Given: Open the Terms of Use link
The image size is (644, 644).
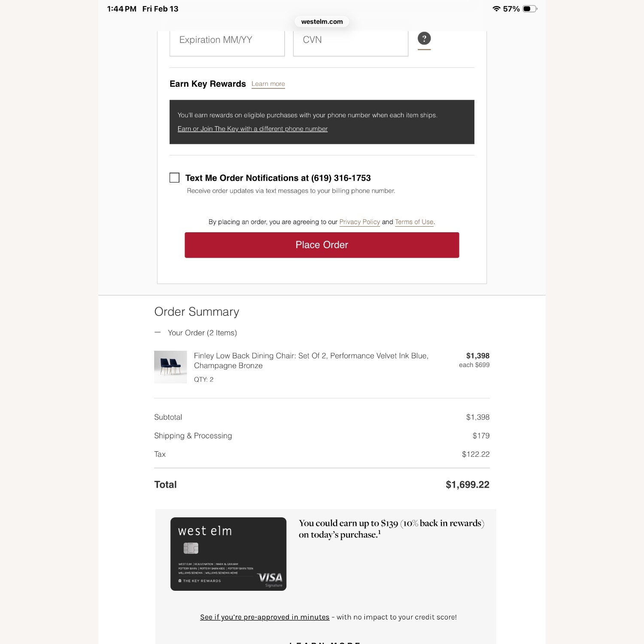Looking at the screenshot, I should coord(414,222).
